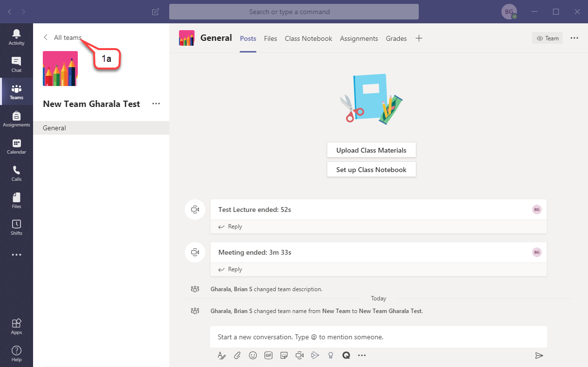The image size is (588, 367).
Task: Click the General channel title in the header
Action: pyautogui.click(x=216, y=38)
